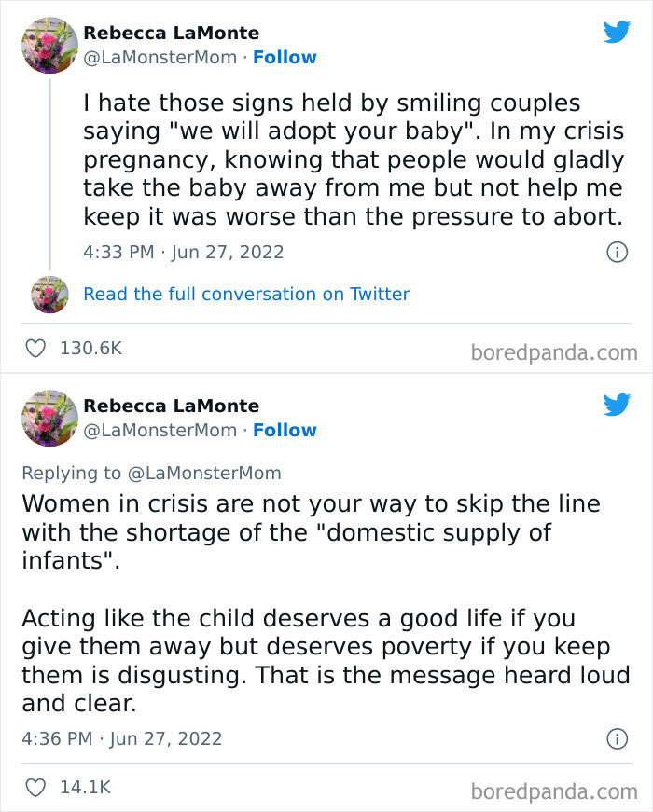653x812 pixels.
Task: Click the 130.6K like count
Action: click(90, 344)
